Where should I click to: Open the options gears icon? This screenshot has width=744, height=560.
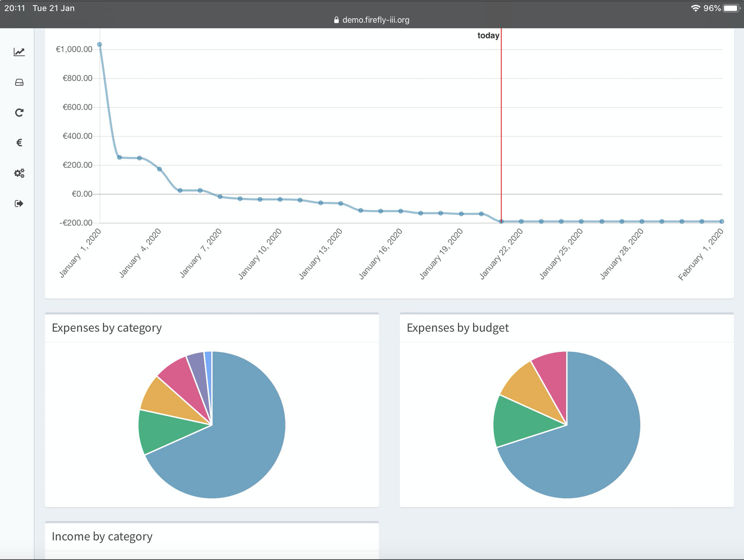[x=19, y=173]
